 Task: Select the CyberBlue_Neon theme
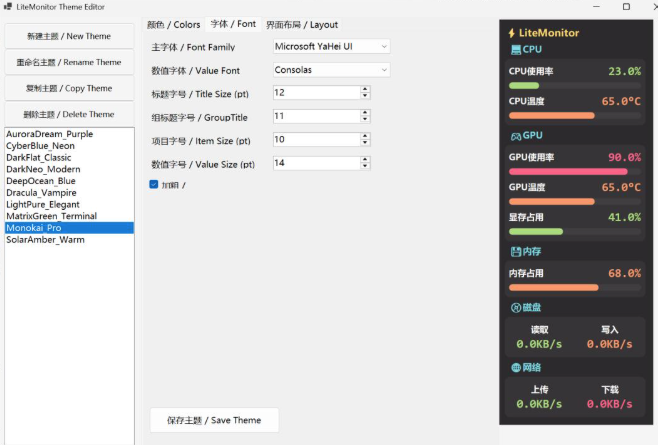click(70, 146)
